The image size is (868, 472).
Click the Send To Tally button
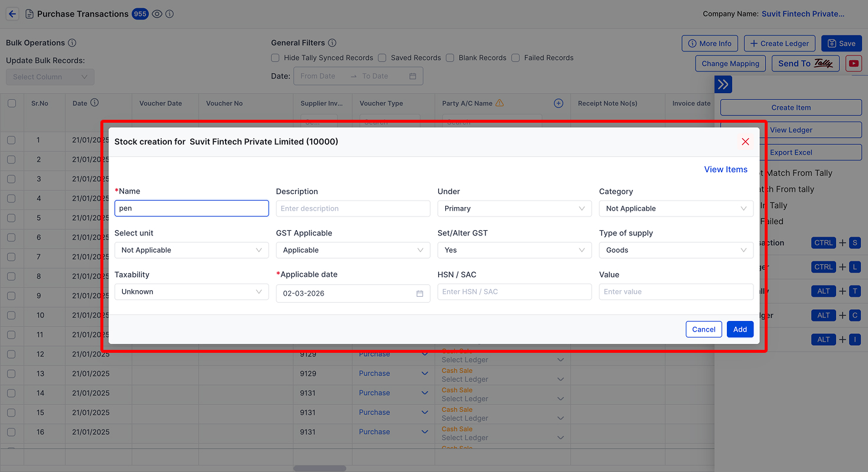point(805,63)
